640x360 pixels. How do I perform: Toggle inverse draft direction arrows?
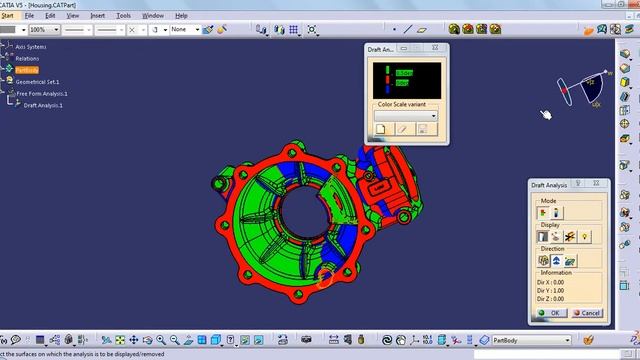click(556, 261)
